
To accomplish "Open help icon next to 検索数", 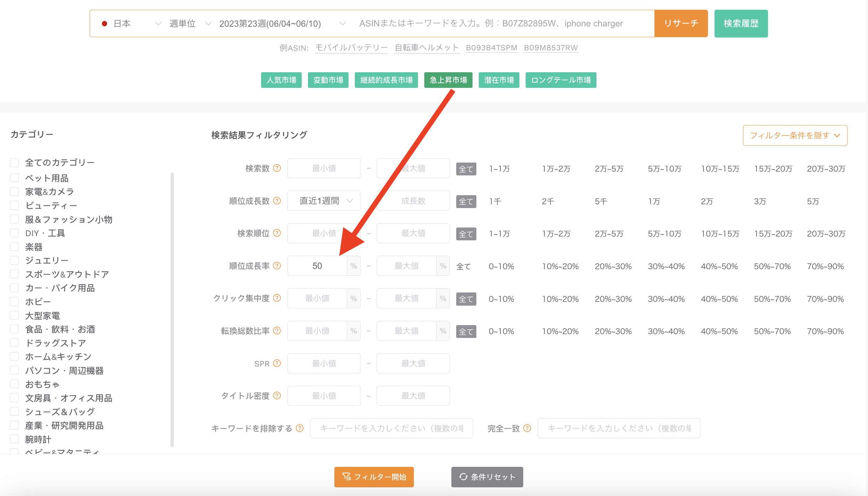I will point(277,168).
